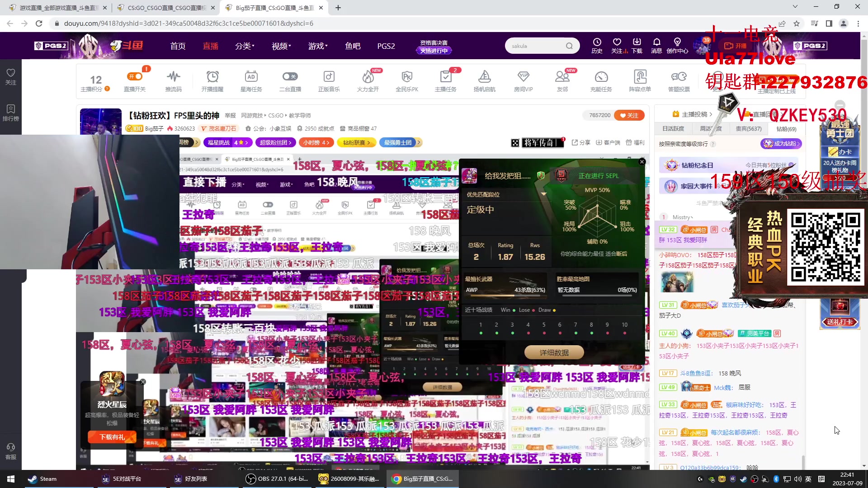Switch to the 日活跃度 tab

(673, 129)
